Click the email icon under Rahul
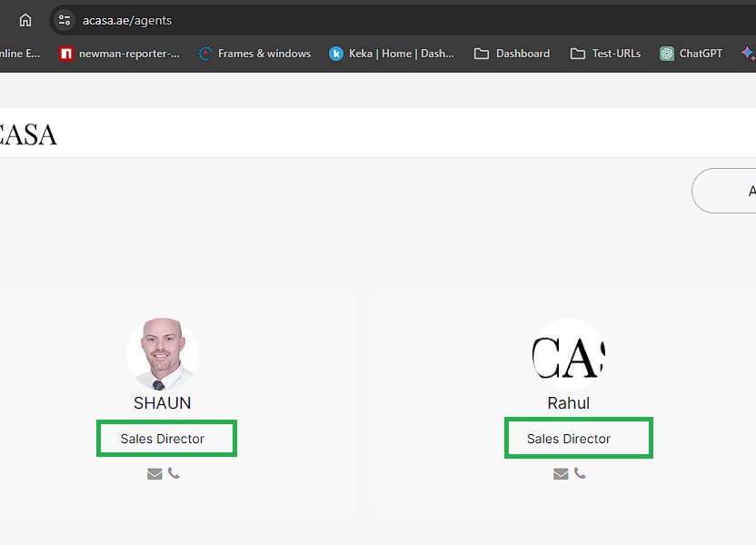This screenshot has height=545, width=756. (x=561, y=473)
